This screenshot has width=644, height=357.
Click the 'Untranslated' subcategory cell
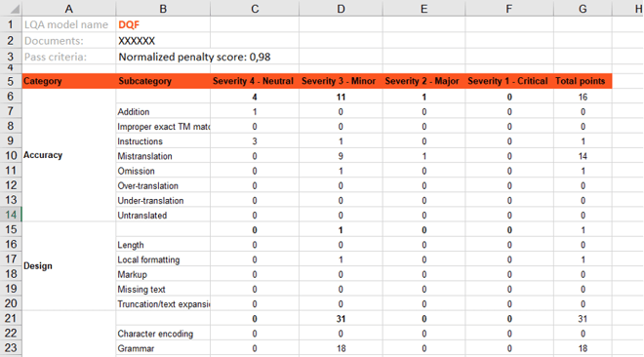pos(163,215)
